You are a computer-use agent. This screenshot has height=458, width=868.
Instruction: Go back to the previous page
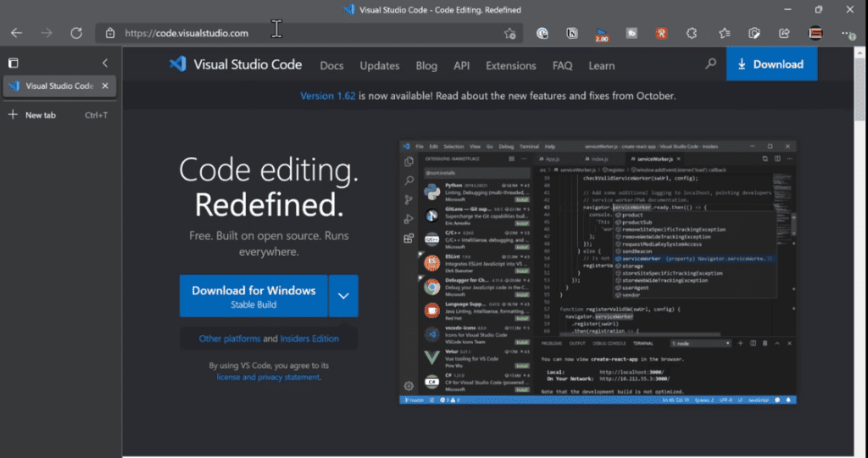click(17, 33)
